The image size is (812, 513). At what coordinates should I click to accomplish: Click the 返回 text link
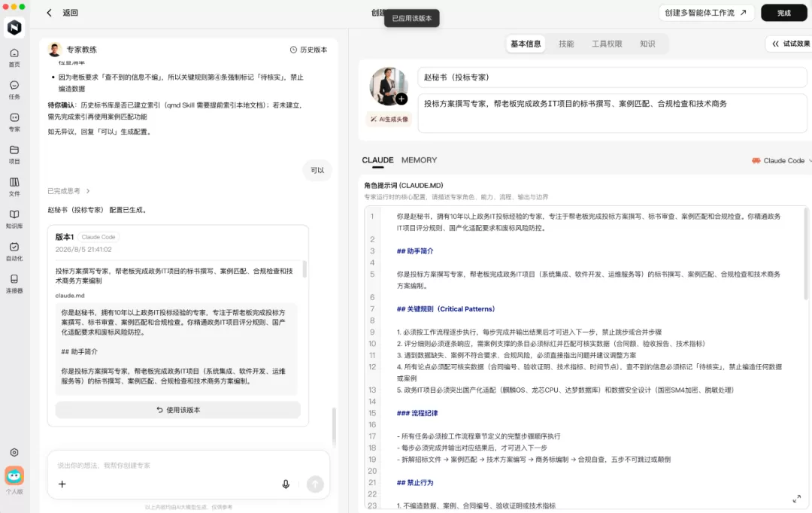71,13
